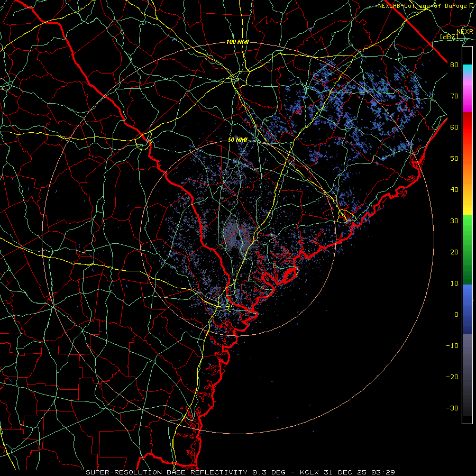Click the 0 value on the dBZ scale

[x=456, y=315]
